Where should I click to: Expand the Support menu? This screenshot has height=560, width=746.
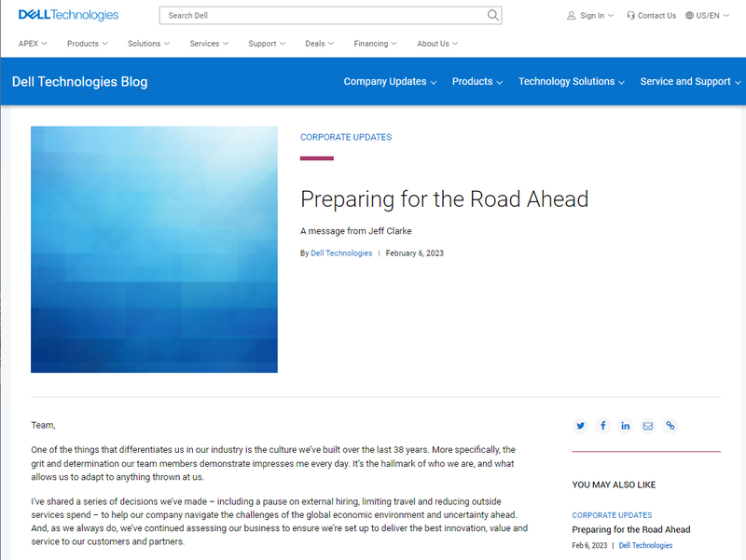pyautogui.click(x=267, y=44)
